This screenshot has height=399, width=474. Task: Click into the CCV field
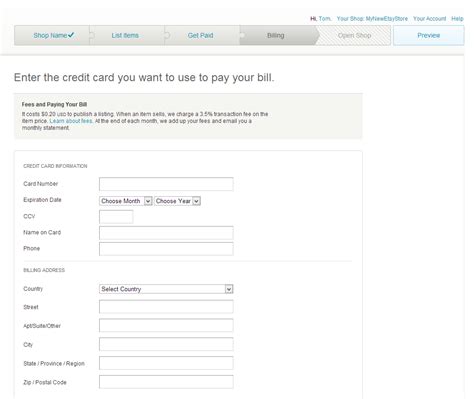click(x=116, y=217)
